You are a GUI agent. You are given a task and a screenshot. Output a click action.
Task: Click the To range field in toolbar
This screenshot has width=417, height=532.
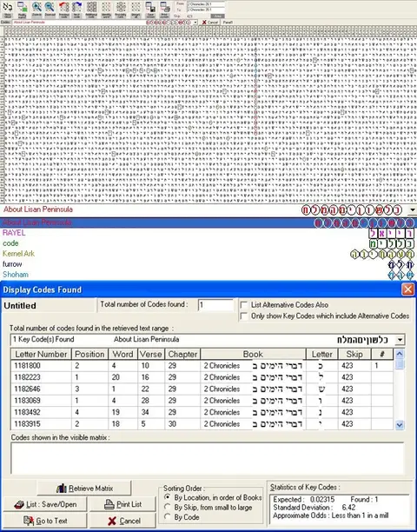206,10
